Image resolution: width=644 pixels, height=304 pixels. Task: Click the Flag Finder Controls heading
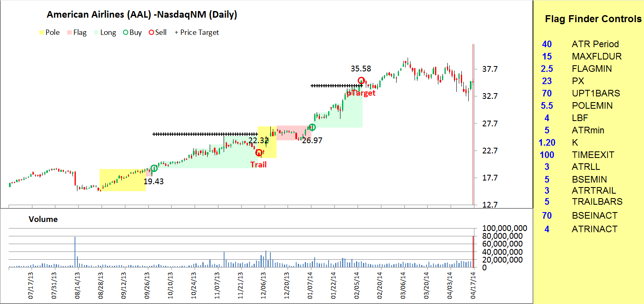(593, 19)
